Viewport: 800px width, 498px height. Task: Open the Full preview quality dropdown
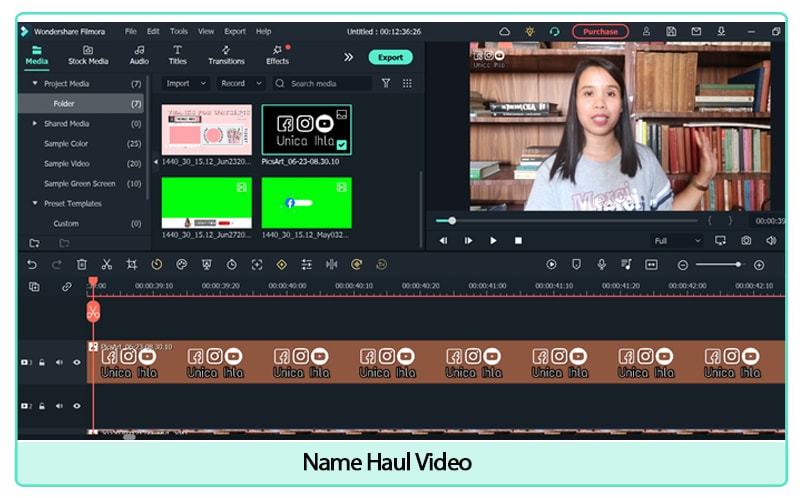click(x=677, y=241)
